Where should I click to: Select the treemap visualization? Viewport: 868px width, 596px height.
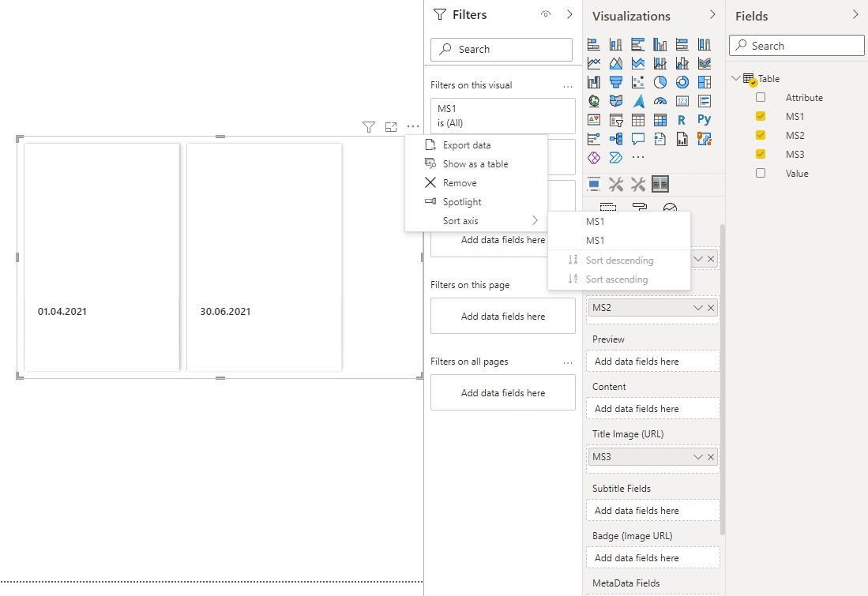(705, 82)
